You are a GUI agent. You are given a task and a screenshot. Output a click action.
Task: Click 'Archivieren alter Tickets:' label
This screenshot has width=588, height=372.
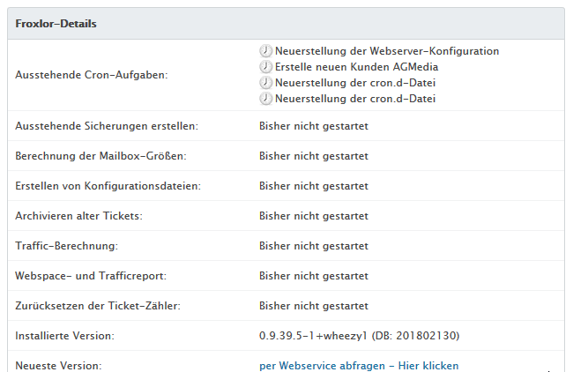78,216
